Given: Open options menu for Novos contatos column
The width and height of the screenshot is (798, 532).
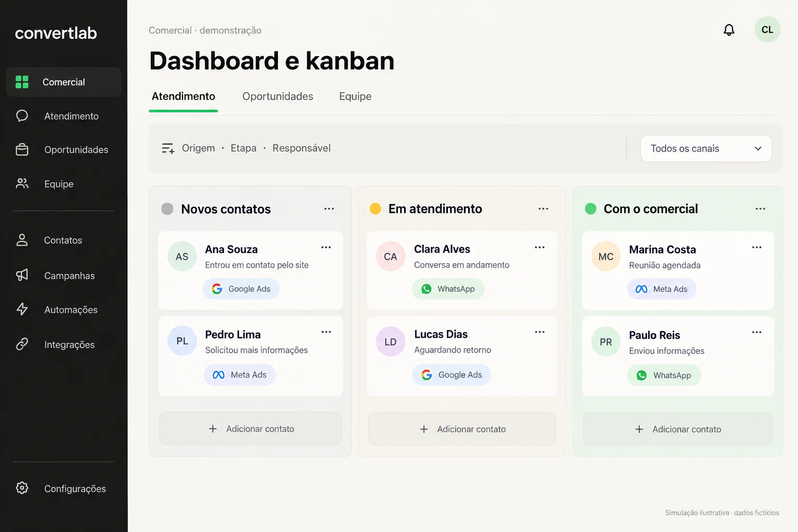Looking at the screenshot, I should click(329, 209).
